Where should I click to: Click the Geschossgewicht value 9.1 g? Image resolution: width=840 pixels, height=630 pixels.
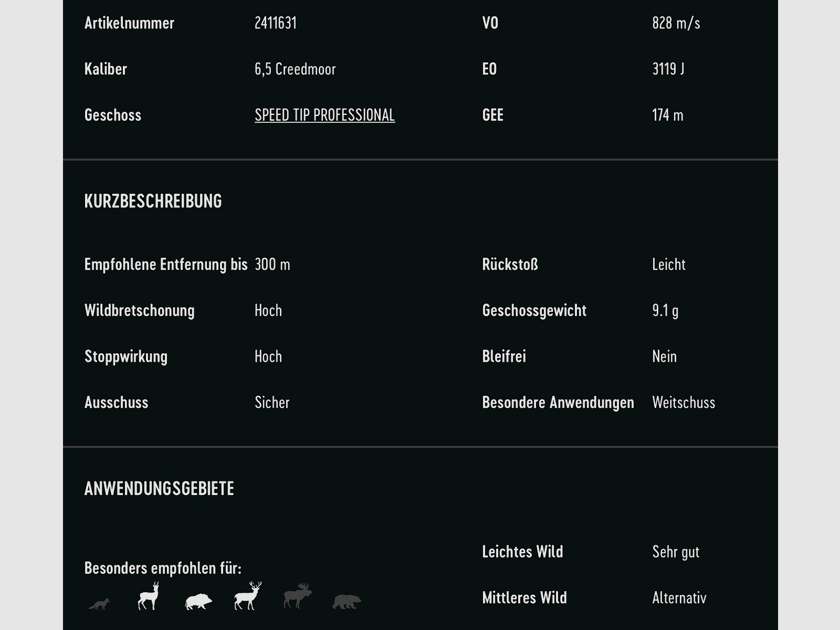click(x=665, y=310)
